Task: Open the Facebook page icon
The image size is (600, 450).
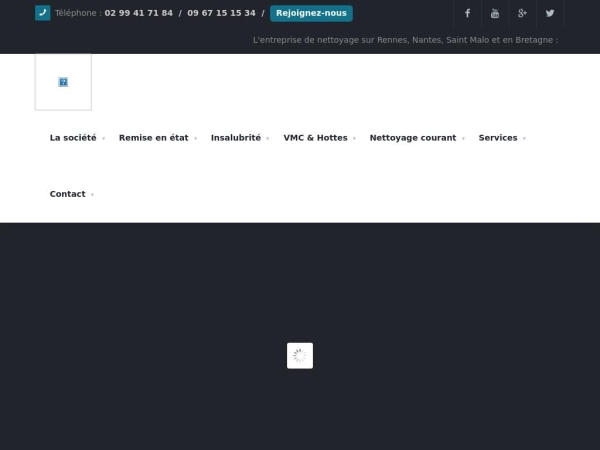Action: pos(467,13)
